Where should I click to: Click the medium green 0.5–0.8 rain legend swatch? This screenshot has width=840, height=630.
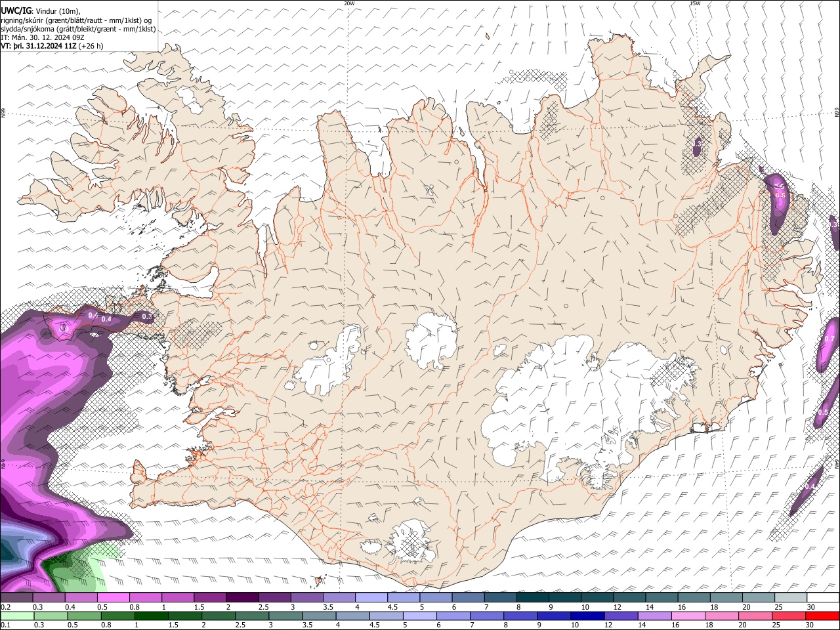pos(84,616)
